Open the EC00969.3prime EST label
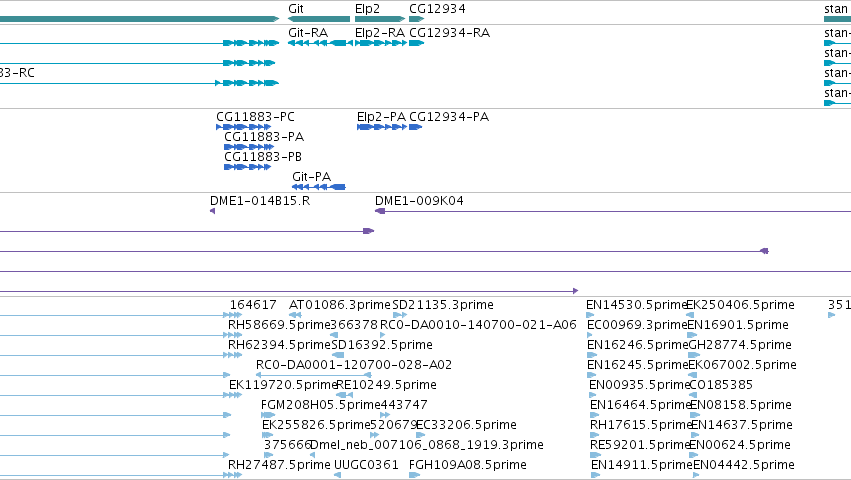 click(637, 325)
